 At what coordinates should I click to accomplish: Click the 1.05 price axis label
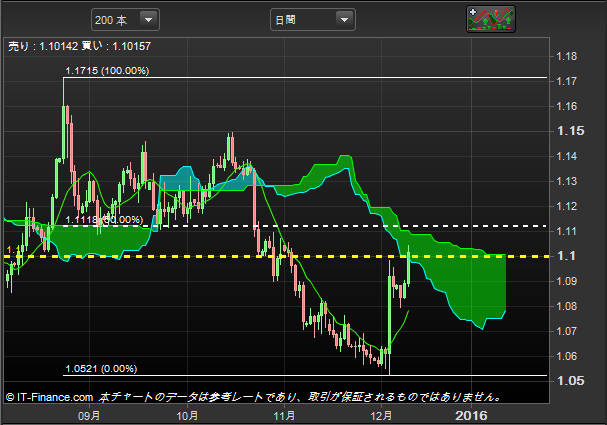point(571,380)
